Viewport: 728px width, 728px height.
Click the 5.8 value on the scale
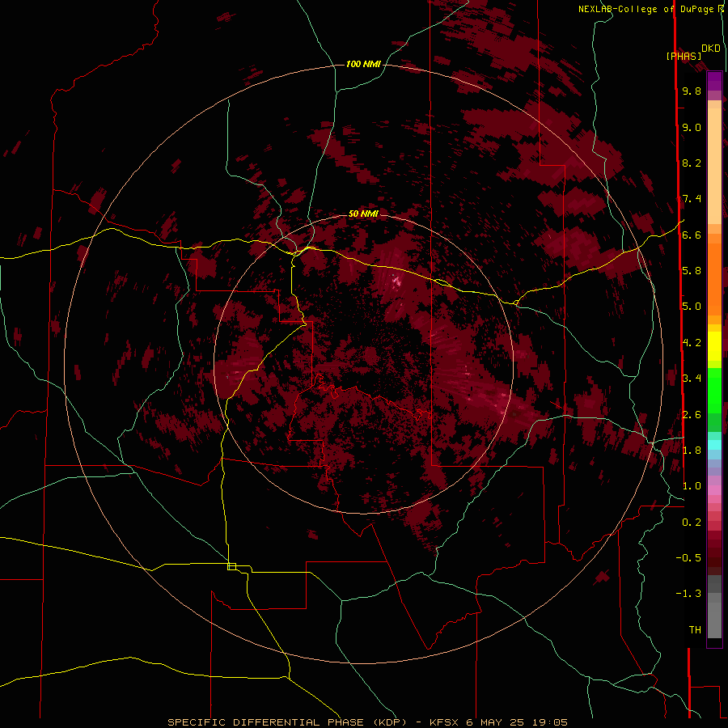click(x=692, y=271)
